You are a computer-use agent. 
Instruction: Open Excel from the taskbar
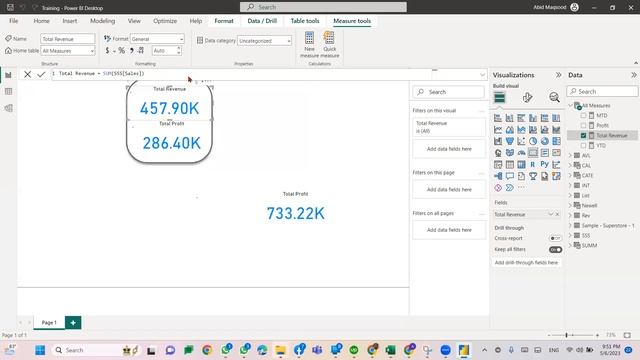[390, 350]
